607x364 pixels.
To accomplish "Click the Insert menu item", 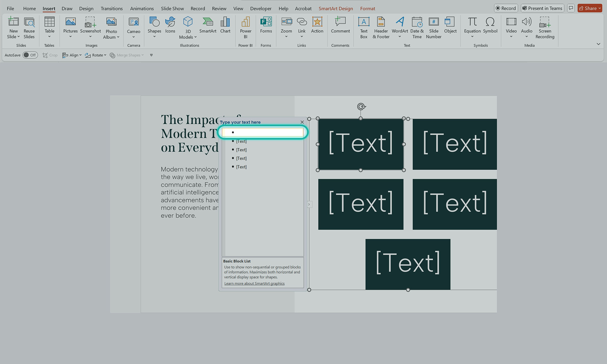I will coord(49,8).
